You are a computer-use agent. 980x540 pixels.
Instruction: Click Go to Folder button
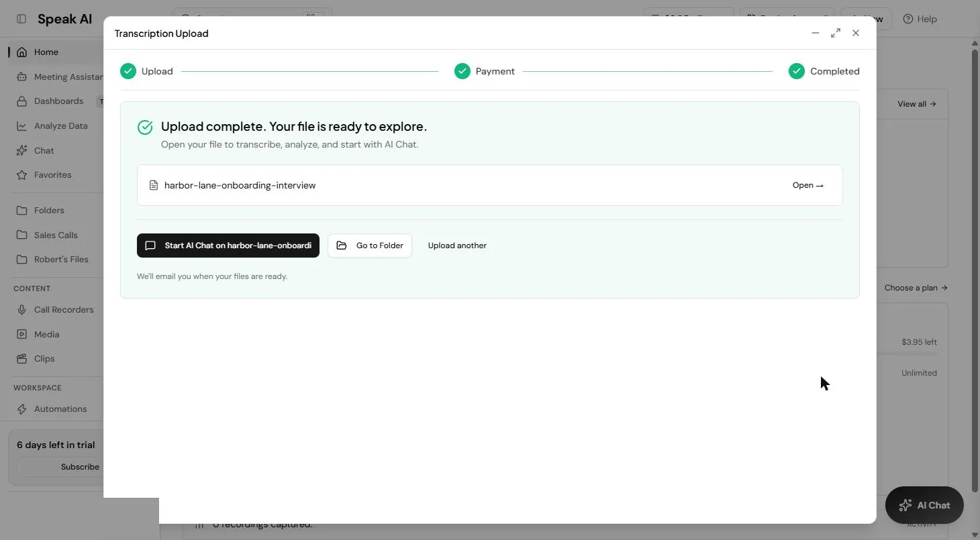point(370,246)
